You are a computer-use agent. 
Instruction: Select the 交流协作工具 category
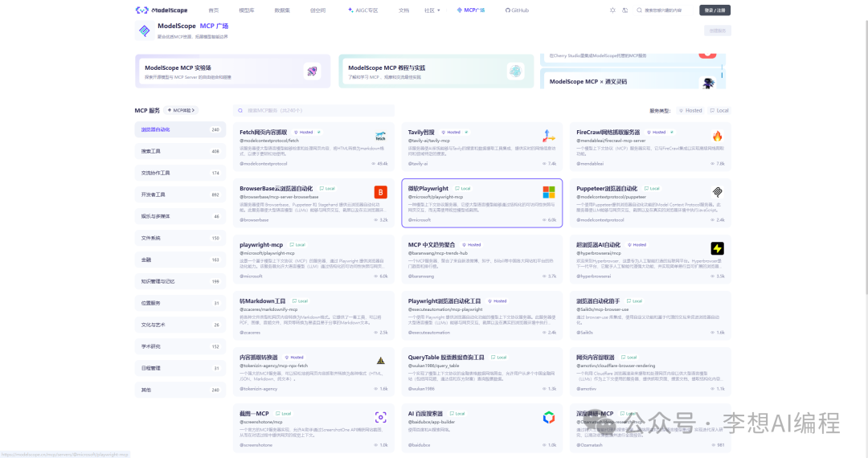pos(180,173)
